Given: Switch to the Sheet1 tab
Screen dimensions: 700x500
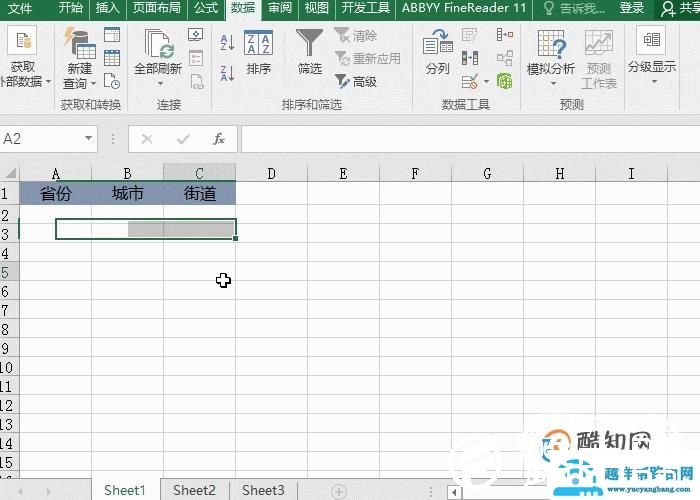Looking at the screenshot, I should pyautogui.click(x=125, y=490).
